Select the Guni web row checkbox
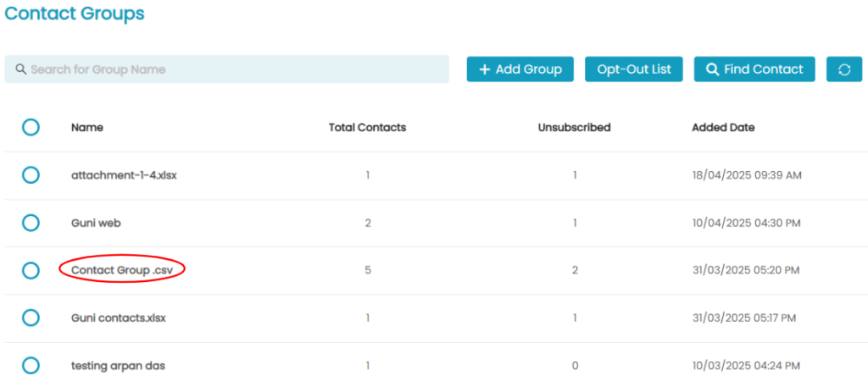This screenshot has width=868, height=381. 31,223
